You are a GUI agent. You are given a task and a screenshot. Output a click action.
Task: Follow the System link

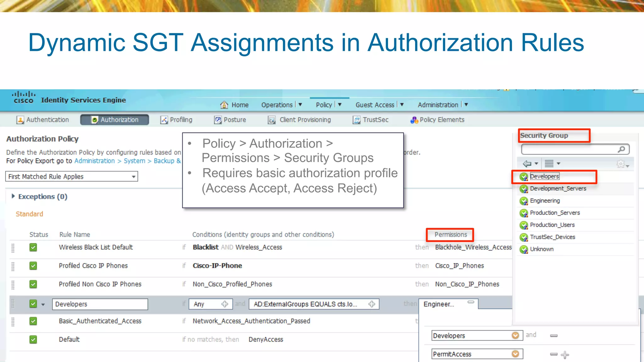tap(135, 161)
